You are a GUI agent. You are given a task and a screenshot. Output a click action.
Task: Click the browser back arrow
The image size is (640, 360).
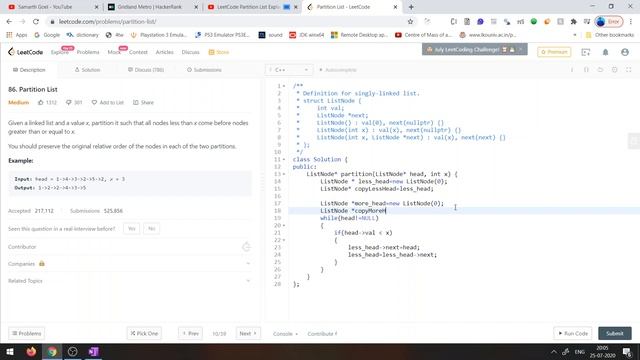(x=9, y=22)
